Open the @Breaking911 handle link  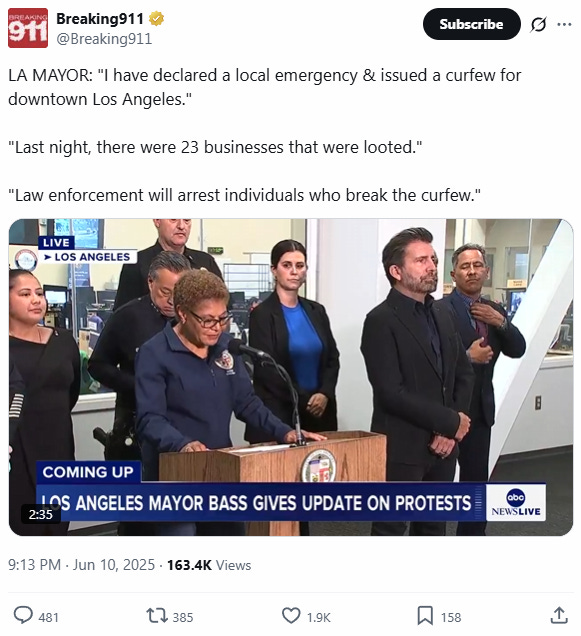104,39
